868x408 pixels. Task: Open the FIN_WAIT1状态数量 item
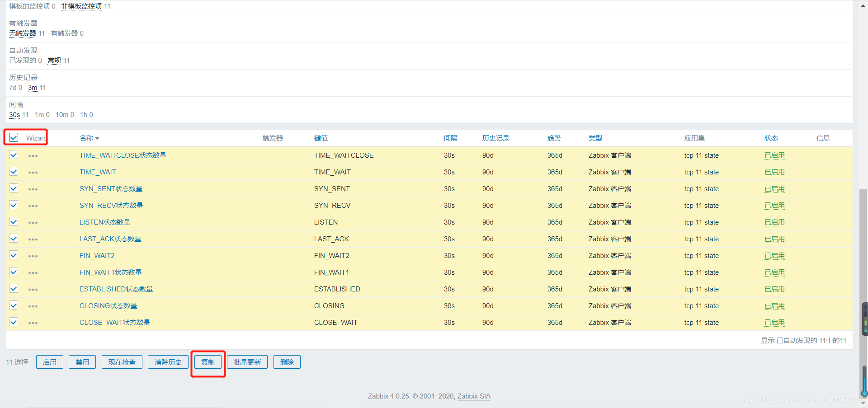tap(111, 272)
